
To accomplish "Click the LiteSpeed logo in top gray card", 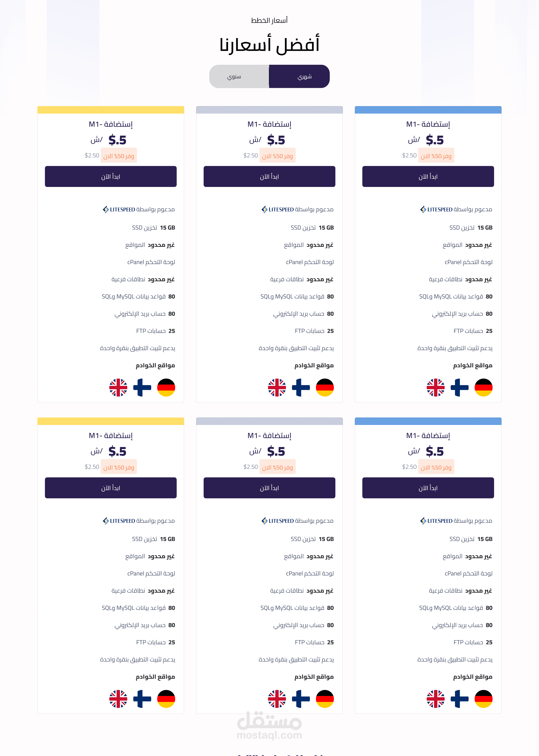I will pos(278,209).
